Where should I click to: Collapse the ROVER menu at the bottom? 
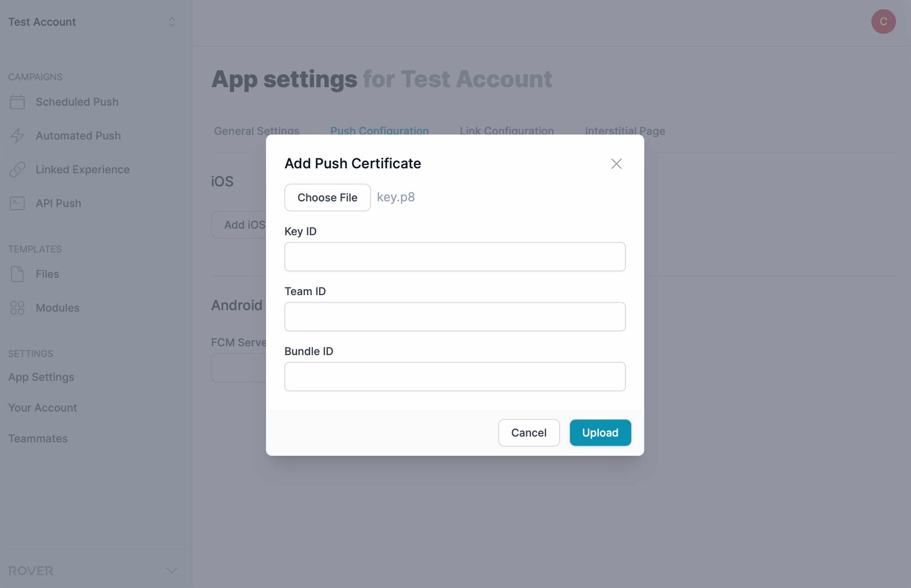click(171, 571)
